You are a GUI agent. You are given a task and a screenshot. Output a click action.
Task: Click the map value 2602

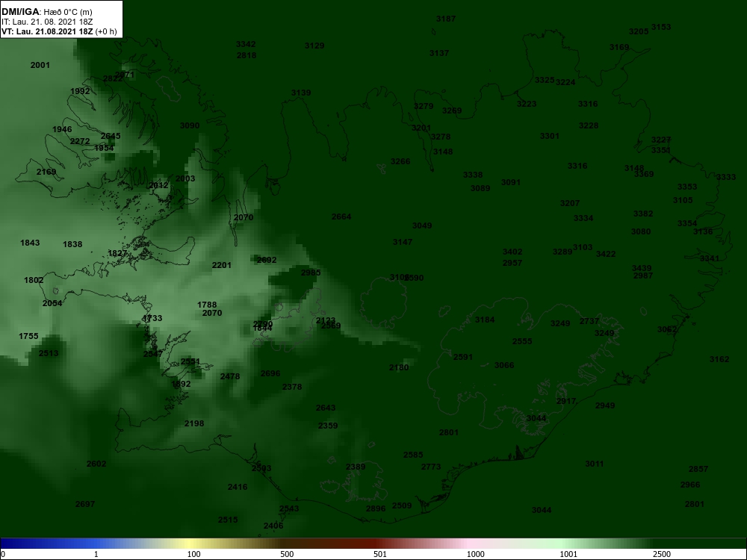pos(96,464)
